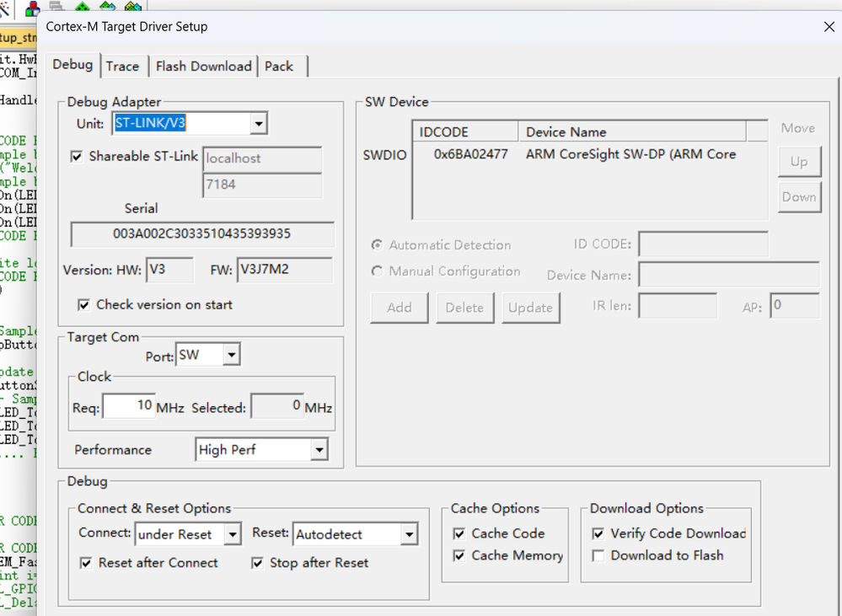Click the Device Name column header
Screen dimensions: 842x616
632,131
